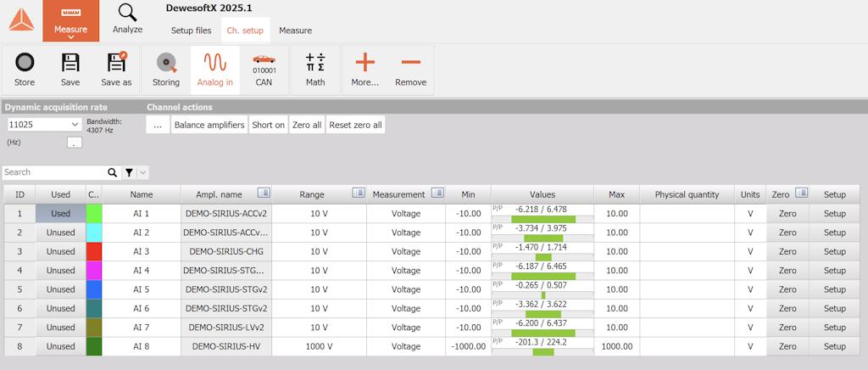Remove module with minus icon

click(x=411, y=62)
